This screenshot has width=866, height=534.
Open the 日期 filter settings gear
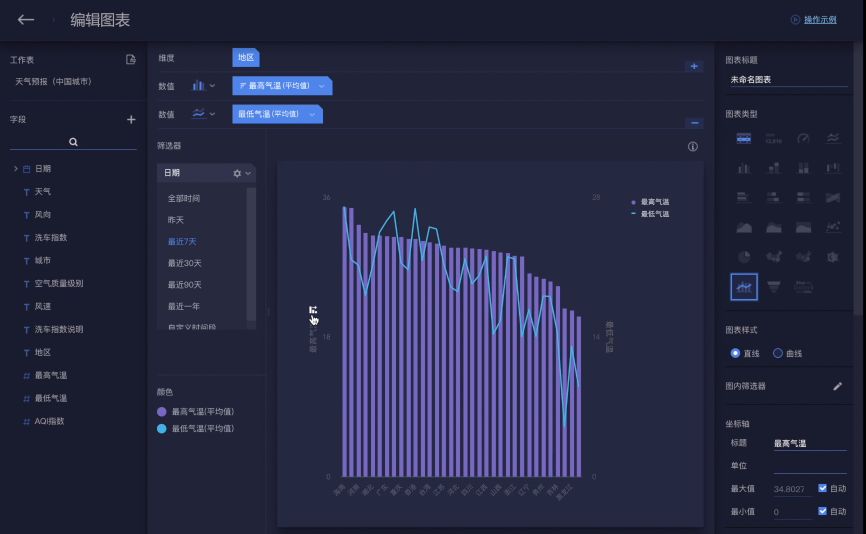pyautogui.click(x=237, y=173)
